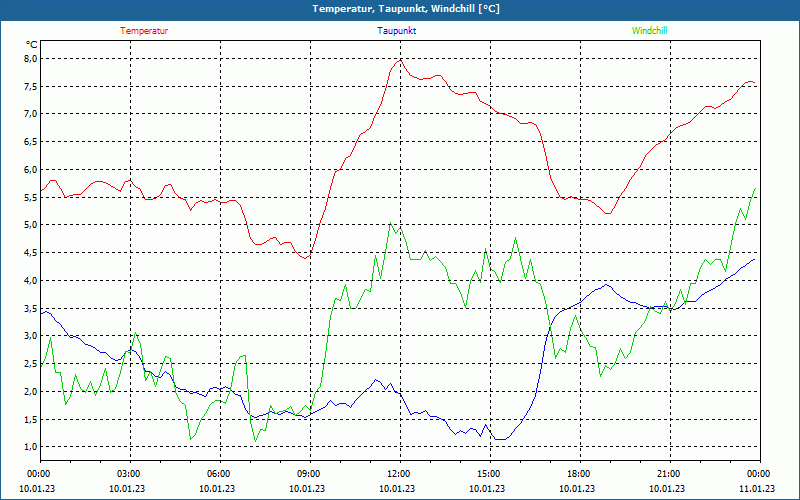Click the °C unit label on y-axis

[x=32, y=45]
